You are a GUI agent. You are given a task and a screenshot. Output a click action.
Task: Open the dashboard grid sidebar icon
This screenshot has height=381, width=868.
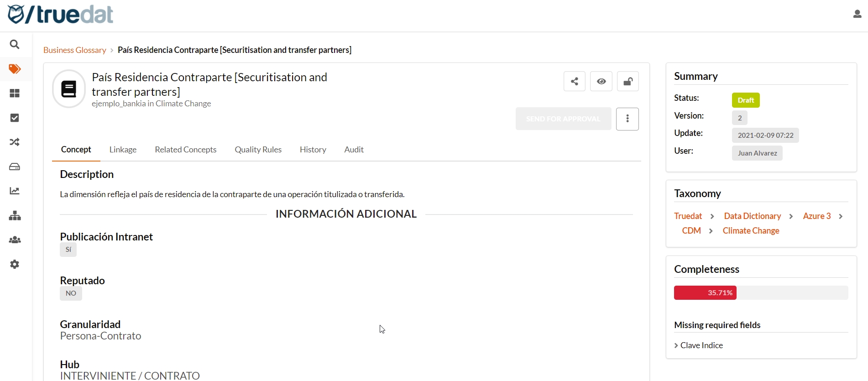(15, 94)
